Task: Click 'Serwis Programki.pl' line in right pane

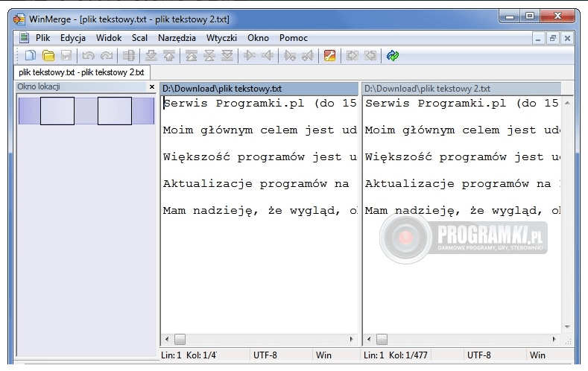Action: pyautogui.click(x=462, y=103)
